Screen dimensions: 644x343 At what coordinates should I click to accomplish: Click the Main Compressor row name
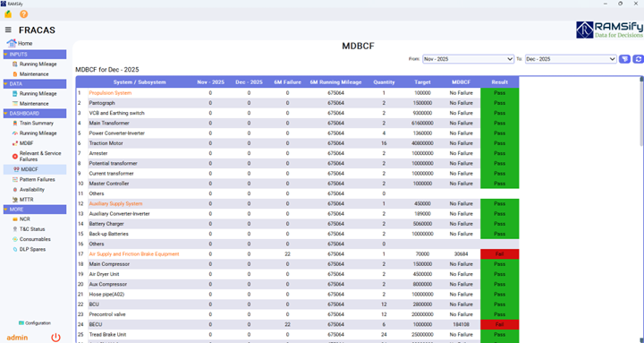tap(109, 264)
